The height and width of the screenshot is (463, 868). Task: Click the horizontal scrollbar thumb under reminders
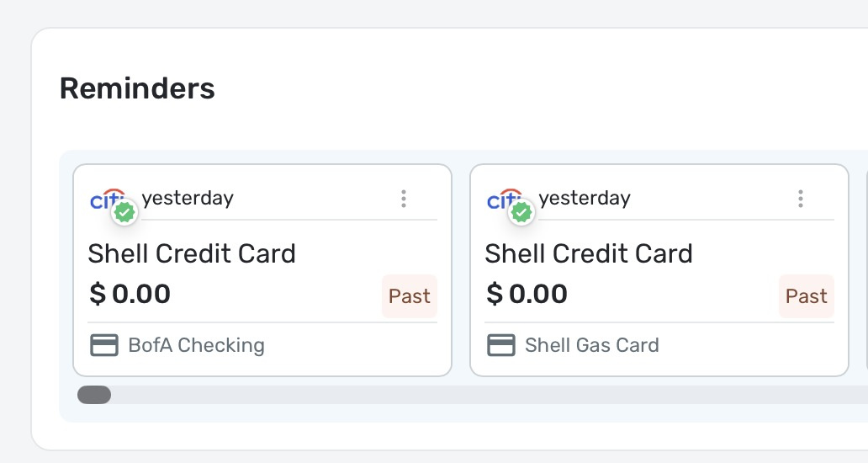[94, 395]
